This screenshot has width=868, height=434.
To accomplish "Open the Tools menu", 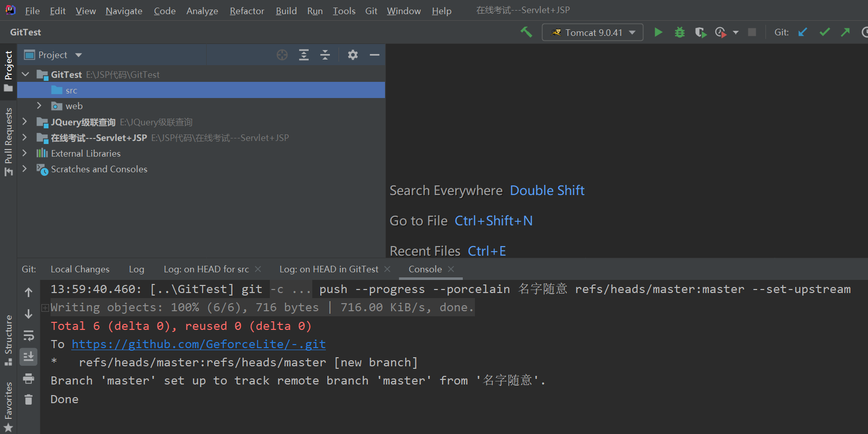I will click(344, 11).
